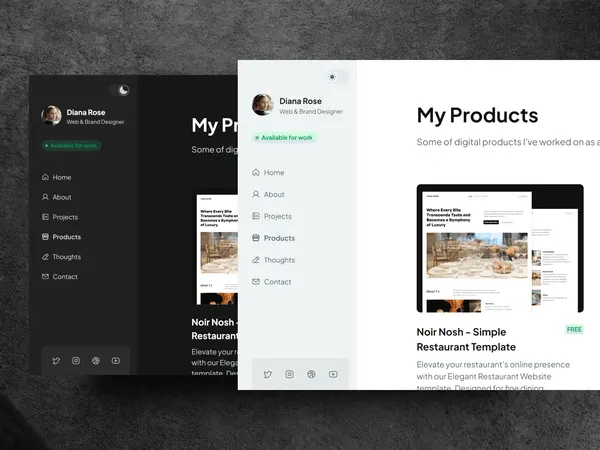Open Noir Nosh preview image, light window
600x450 pixels.
click(500, 248)
